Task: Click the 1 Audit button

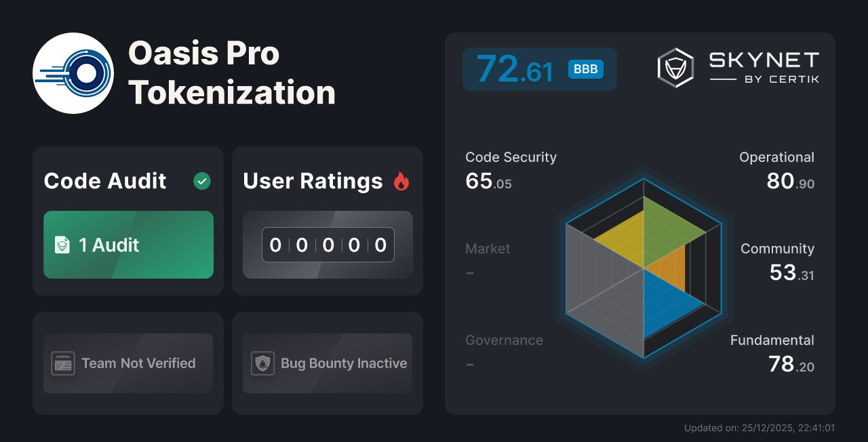Action: [x=127, y=245]
